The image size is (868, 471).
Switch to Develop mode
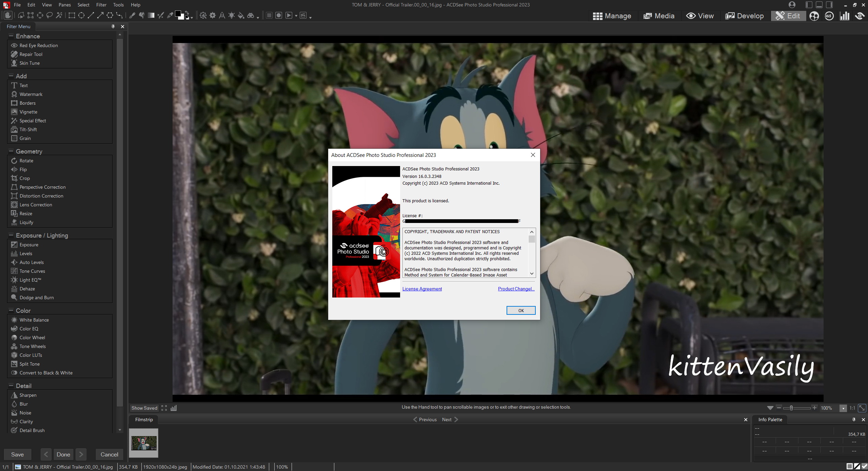click(x=744, y=16)
